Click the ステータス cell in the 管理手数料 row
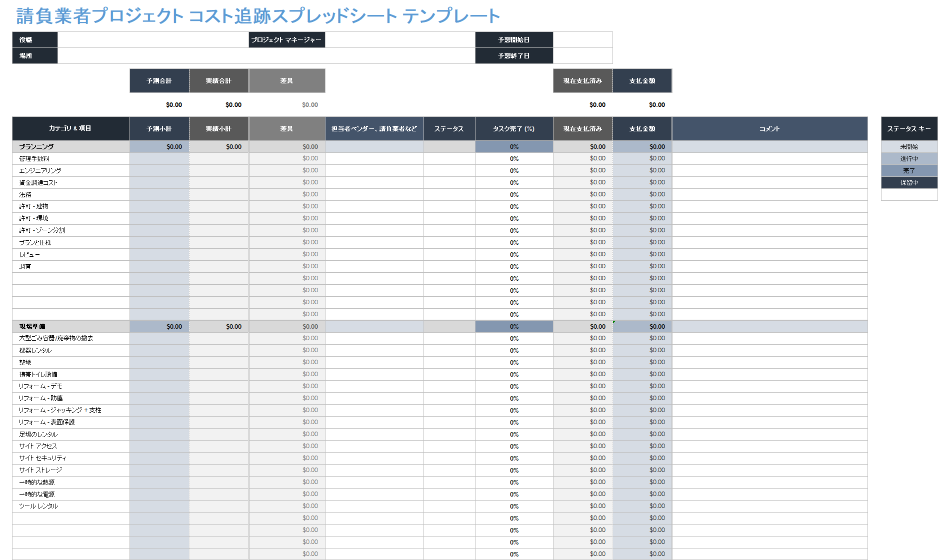 point(449,159)
